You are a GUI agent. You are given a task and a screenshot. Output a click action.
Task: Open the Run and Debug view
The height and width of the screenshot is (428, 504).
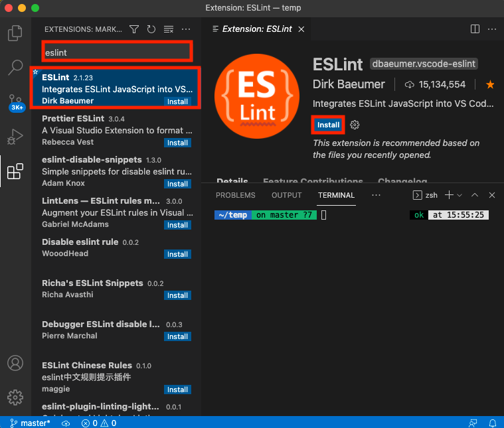(15, 137)
